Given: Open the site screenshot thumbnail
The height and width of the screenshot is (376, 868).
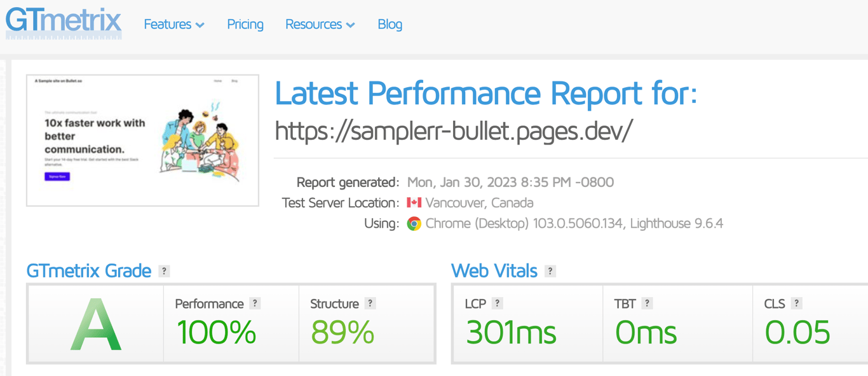Looking at the screenshot, I should click(142, 140).
